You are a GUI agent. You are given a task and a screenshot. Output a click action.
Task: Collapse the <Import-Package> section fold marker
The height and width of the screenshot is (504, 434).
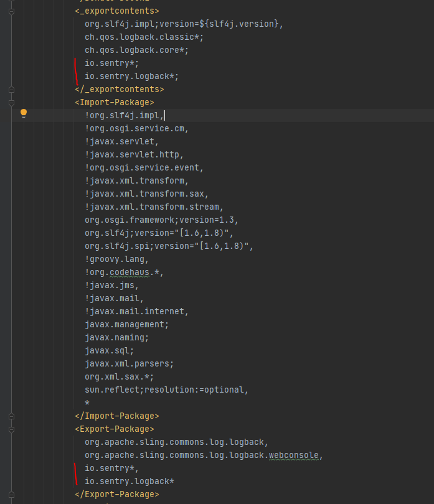pyautogui.click(x=11, y=102)
